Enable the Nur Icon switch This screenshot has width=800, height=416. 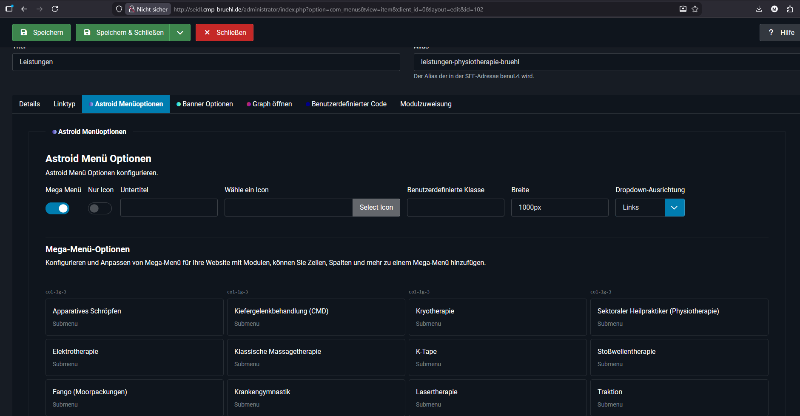pos(100,208)
